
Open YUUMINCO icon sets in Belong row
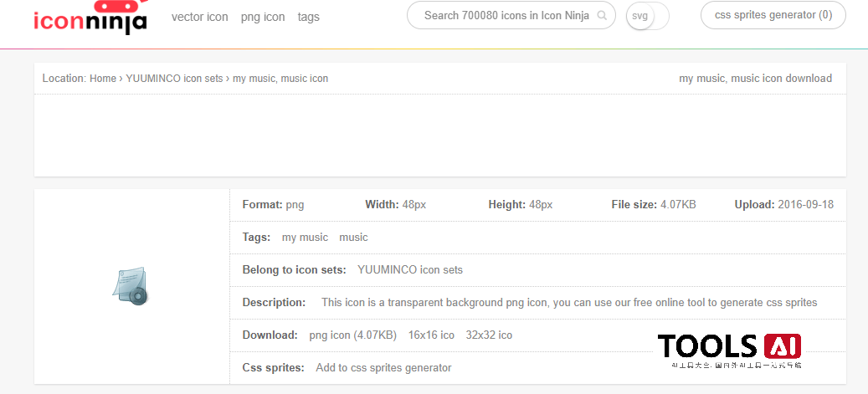tap(409, 270)
